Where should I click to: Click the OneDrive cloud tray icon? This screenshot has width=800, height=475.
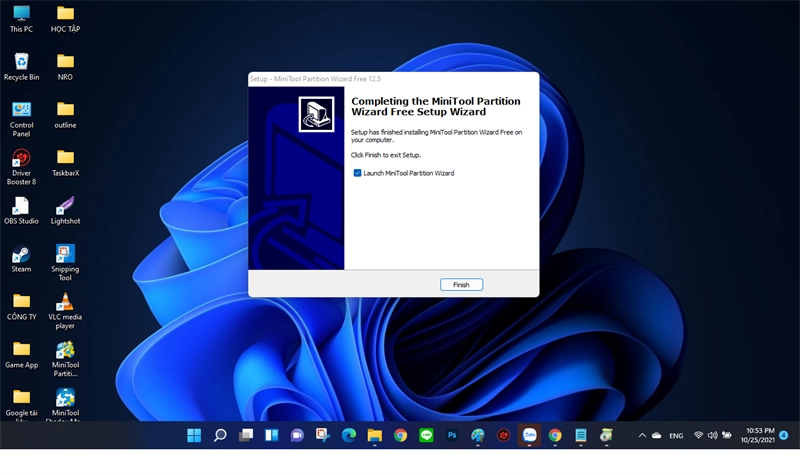pos(657,435)
